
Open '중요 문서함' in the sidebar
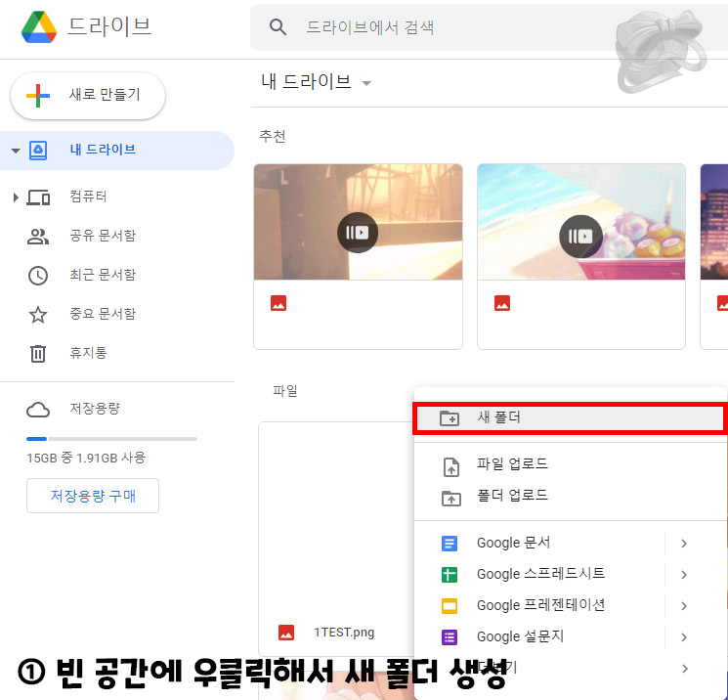pos(103,314)
